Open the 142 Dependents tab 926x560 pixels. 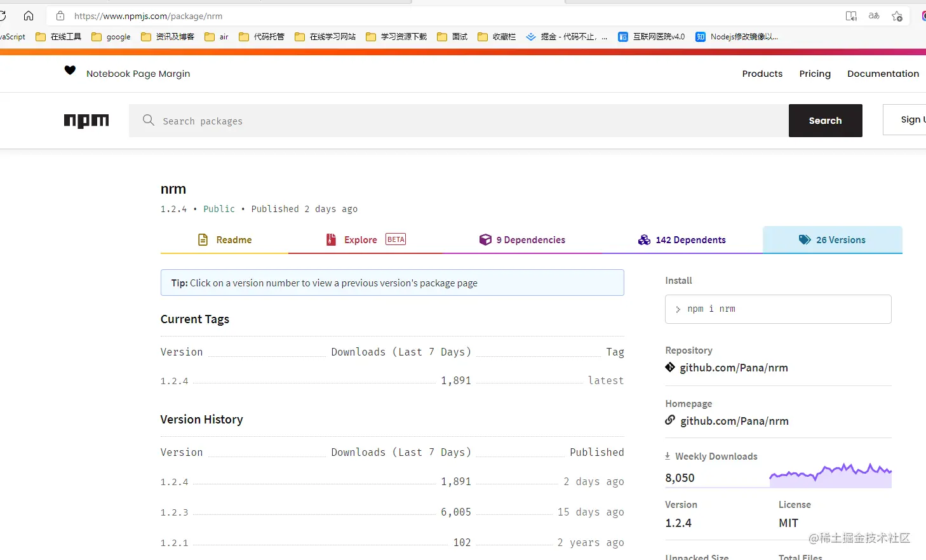pyautogui.click(x=682, y=240)
